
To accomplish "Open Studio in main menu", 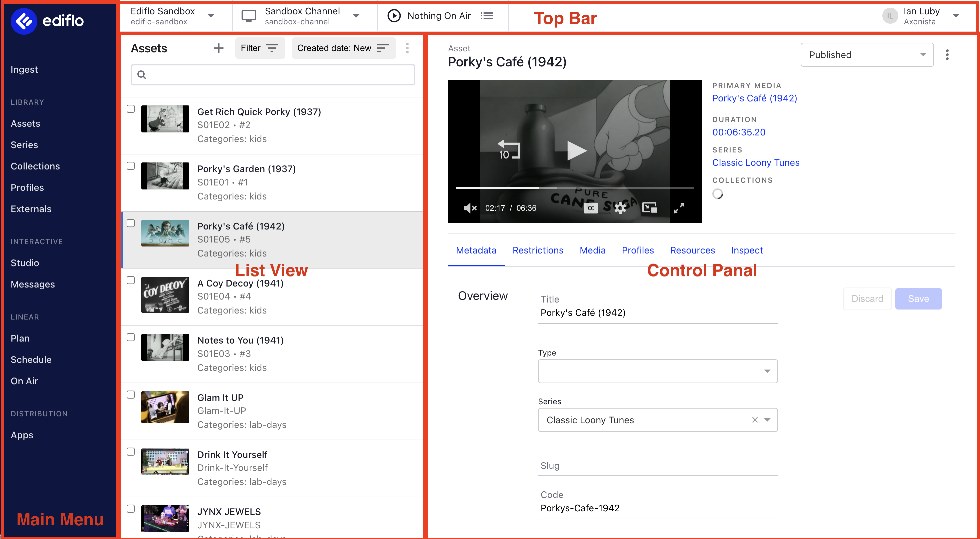I will click(25, 262).
